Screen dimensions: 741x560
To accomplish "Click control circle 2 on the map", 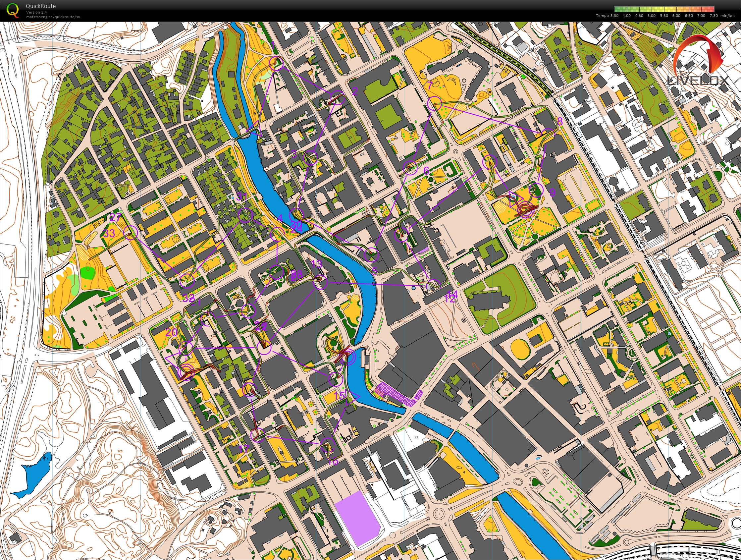I will [337, 97].
